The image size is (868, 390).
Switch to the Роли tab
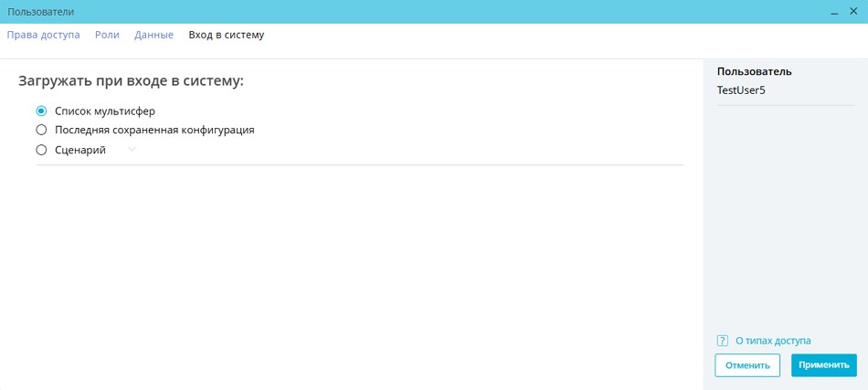point(107,35)
